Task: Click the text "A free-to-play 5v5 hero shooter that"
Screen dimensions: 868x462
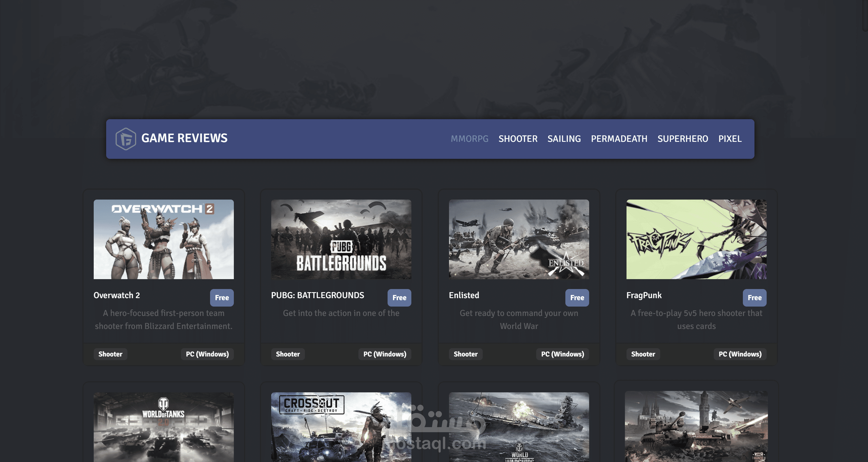Action: click(696, 313)
